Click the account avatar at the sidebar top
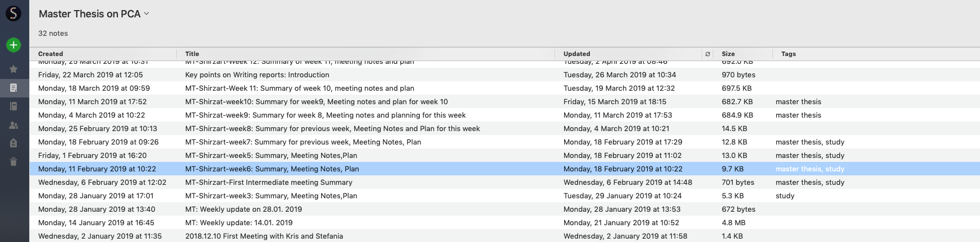 (x=13, y=13)
